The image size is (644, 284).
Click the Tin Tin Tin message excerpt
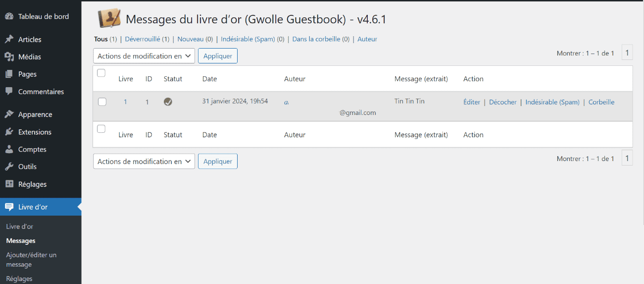coord(409,101)
